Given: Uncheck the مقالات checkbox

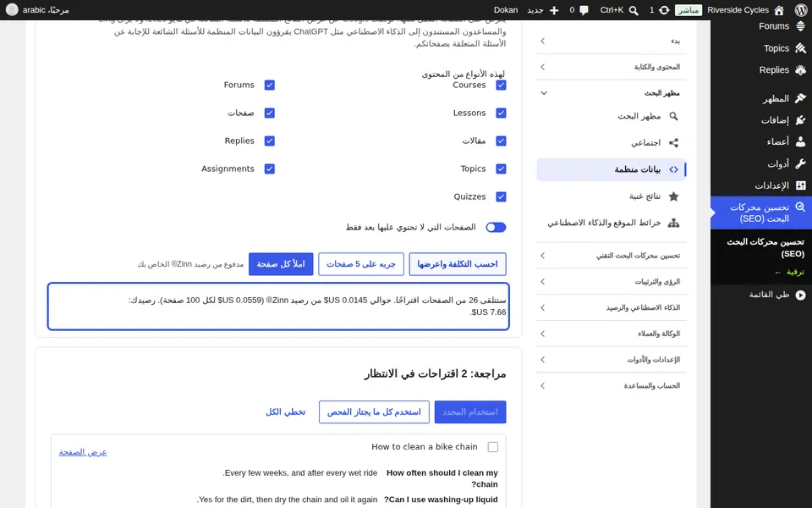Looking at the screenshot, I should (501, 141).
